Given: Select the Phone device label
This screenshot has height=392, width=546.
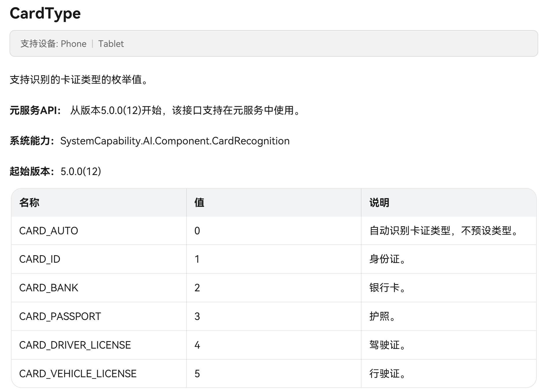Looking at the screenshot, I should (x=73, y=44).
